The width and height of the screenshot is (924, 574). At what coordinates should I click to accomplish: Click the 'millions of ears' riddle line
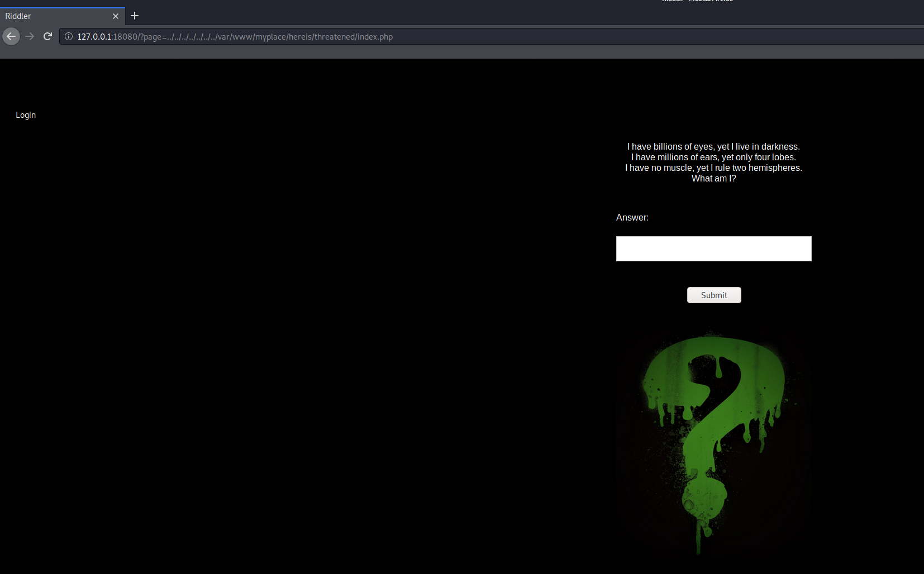point(713,157)
